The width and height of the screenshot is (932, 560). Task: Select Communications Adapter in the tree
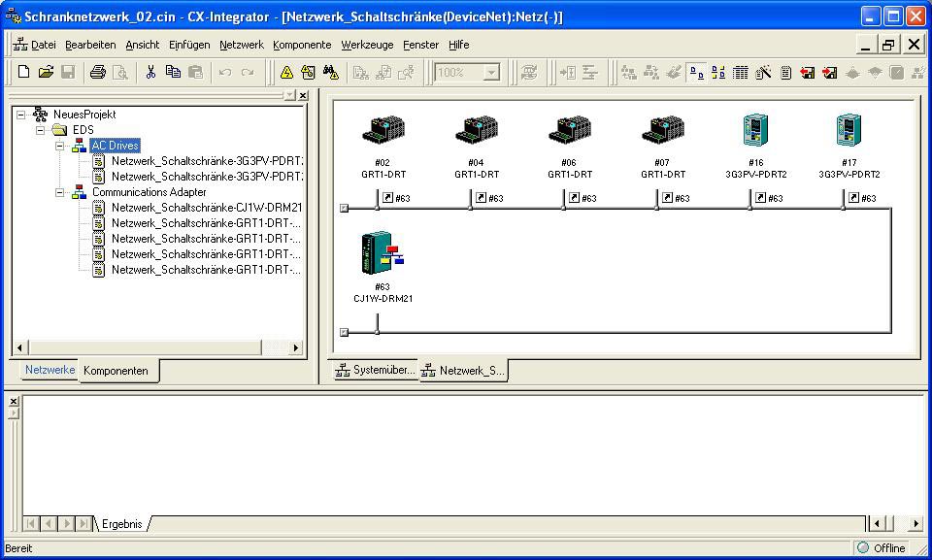click(150, 192)
